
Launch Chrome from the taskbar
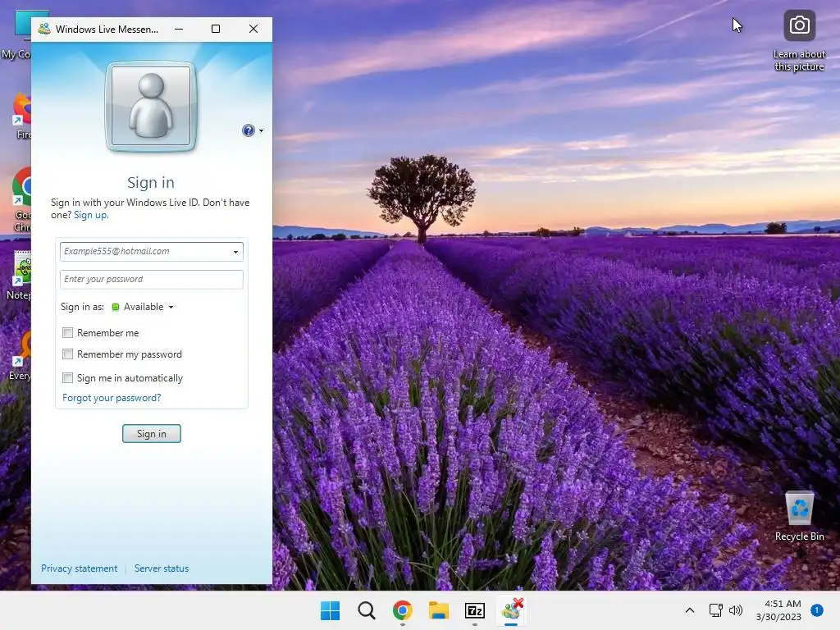pos(402,610)
